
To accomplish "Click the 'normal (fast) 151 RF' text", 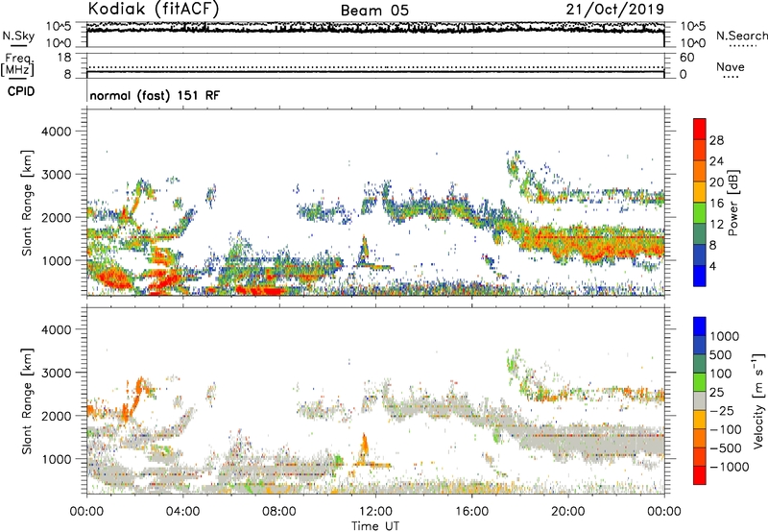I will [x=155, y=95].
